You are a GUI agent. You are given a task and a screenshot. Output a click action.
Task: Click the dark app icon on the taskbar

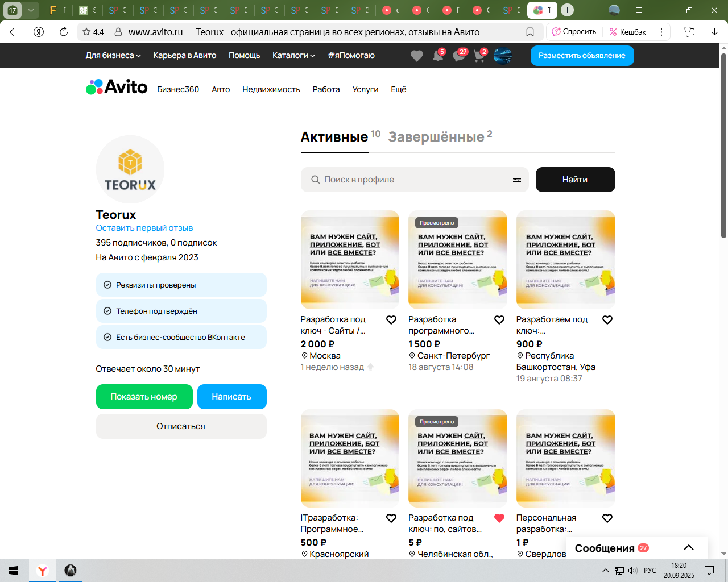coord(71,571)
